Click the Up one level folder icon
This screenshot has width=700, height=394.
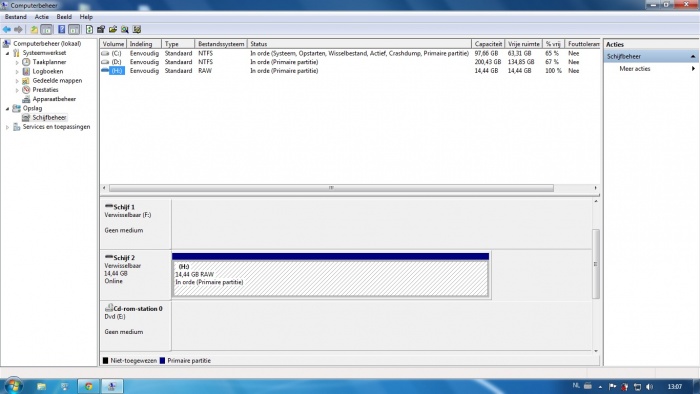(x=34, y=29)
